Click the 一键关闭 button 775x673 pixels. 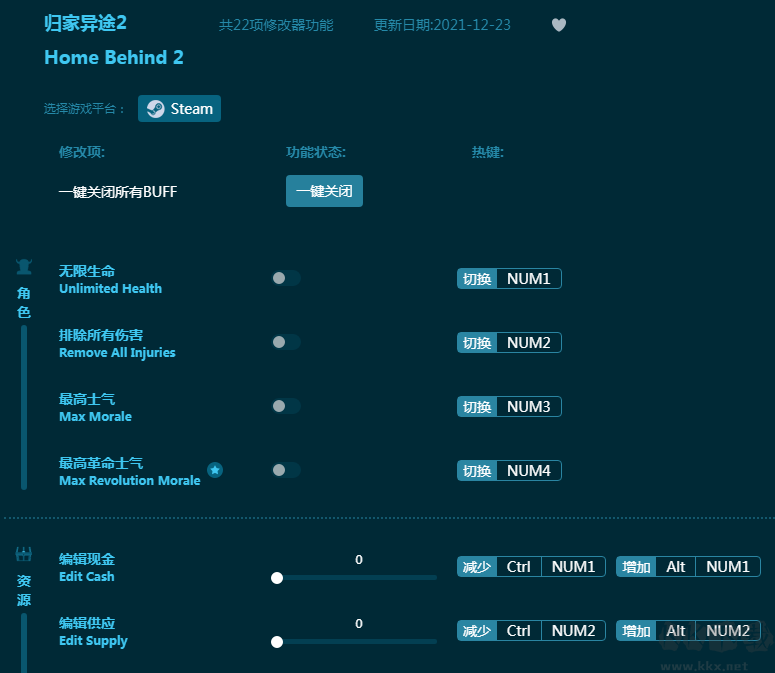tap(324, 191)
